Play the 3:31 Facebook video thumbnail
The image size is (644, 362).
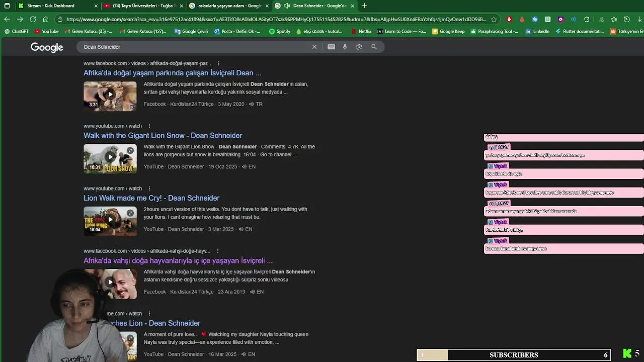click(110, 96)
